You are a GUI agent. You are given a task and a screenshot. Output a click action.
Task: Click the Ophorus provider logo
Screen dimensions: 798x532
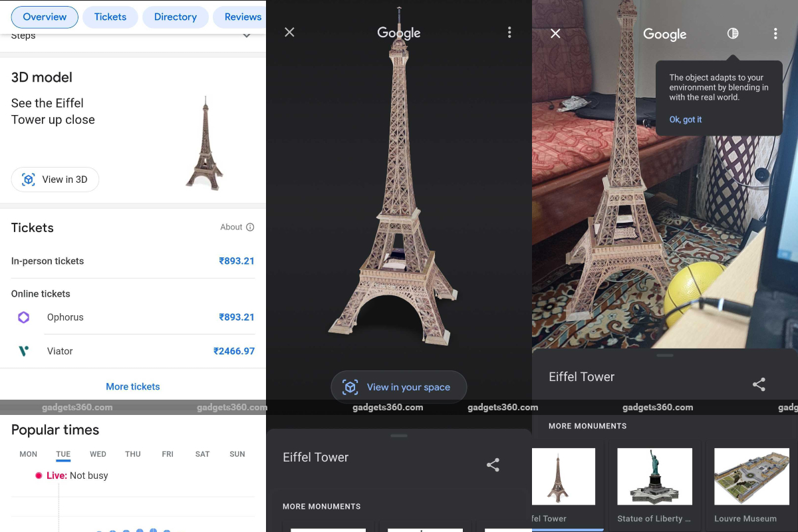tap(24, 317)
